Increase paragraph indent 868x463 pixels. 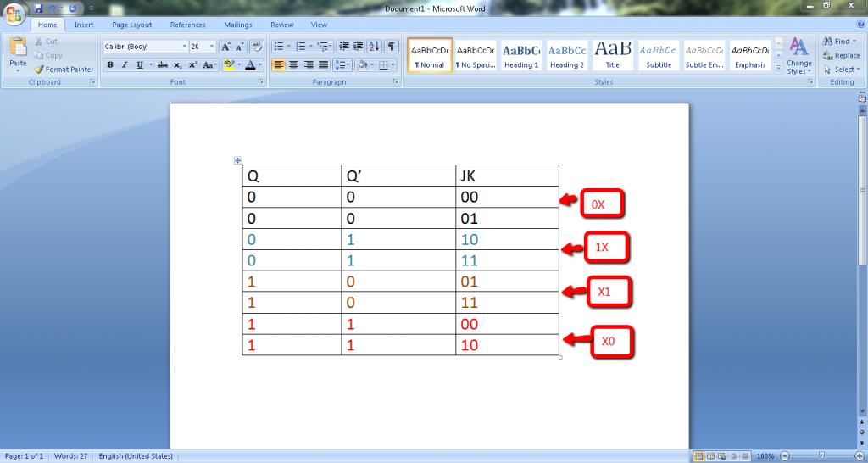359,47
